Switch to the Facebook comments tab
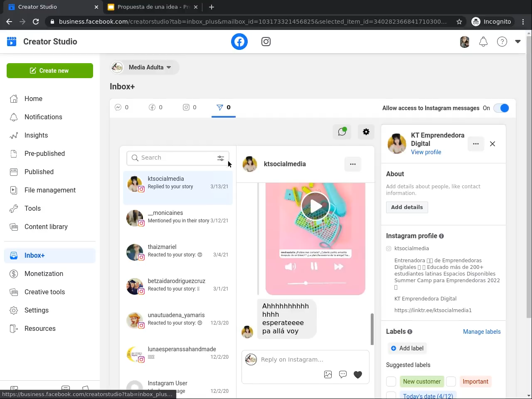This screenshot has height=399, width=532. pyautogui.click(x=155, y=107)
